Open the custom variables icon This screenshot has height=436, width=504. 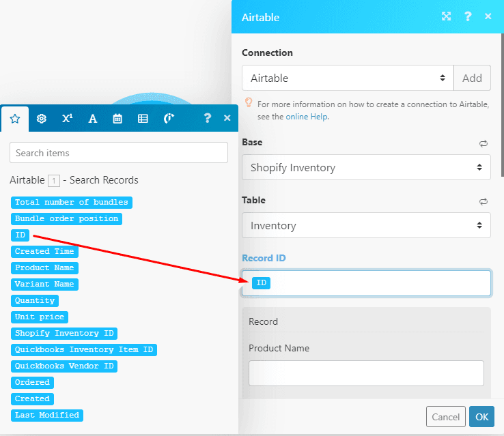coord(169,119)
